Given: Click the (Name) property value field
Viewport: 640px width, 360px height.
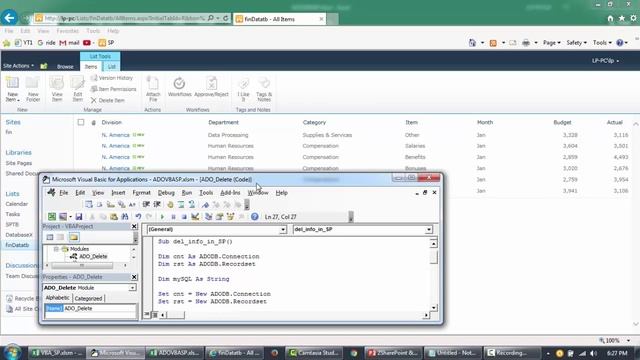Looking at the screenshot, I should pyautogui.click(x=100, y=309).
